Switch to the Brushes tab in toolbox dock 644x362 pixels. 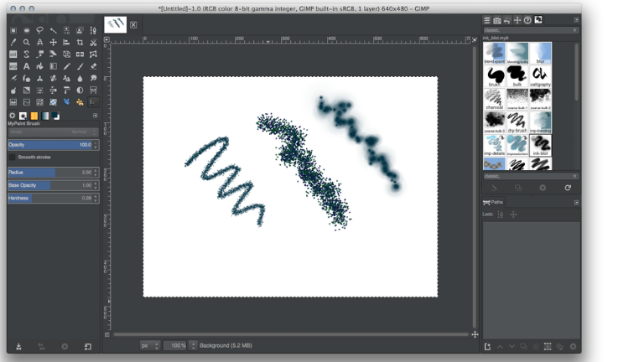click(23, 116)
